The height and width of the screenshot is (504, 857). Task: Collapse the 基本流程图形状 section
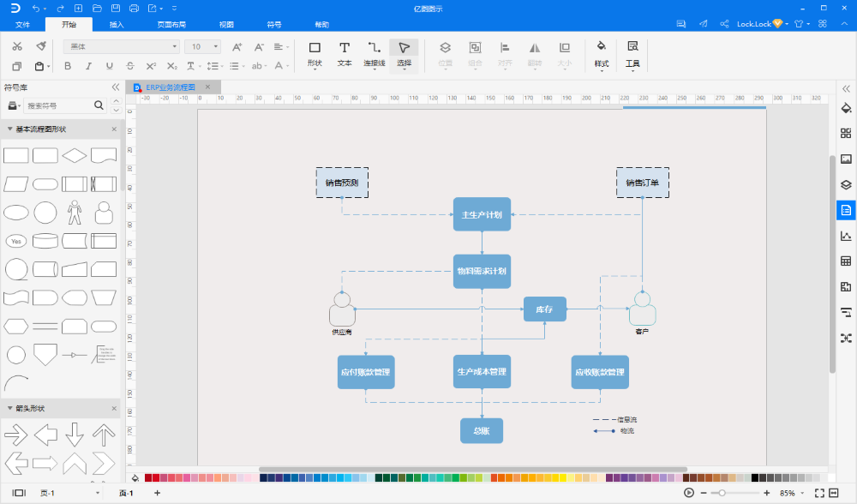[x=9, y=129]
